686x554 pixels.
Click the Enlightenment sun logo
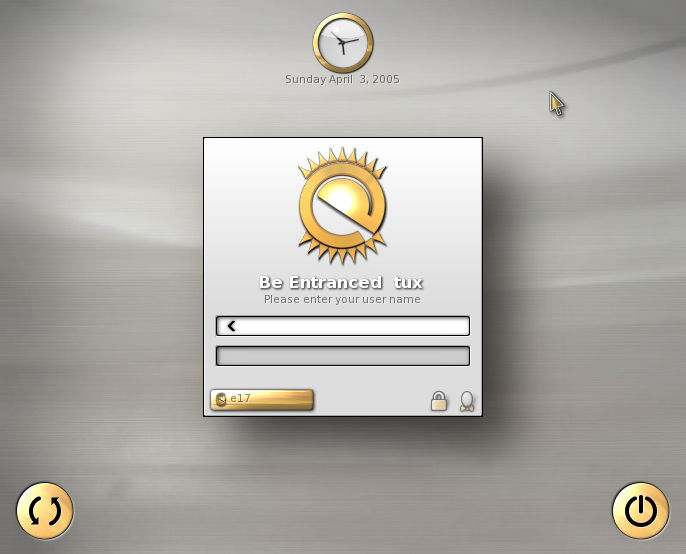343,205
